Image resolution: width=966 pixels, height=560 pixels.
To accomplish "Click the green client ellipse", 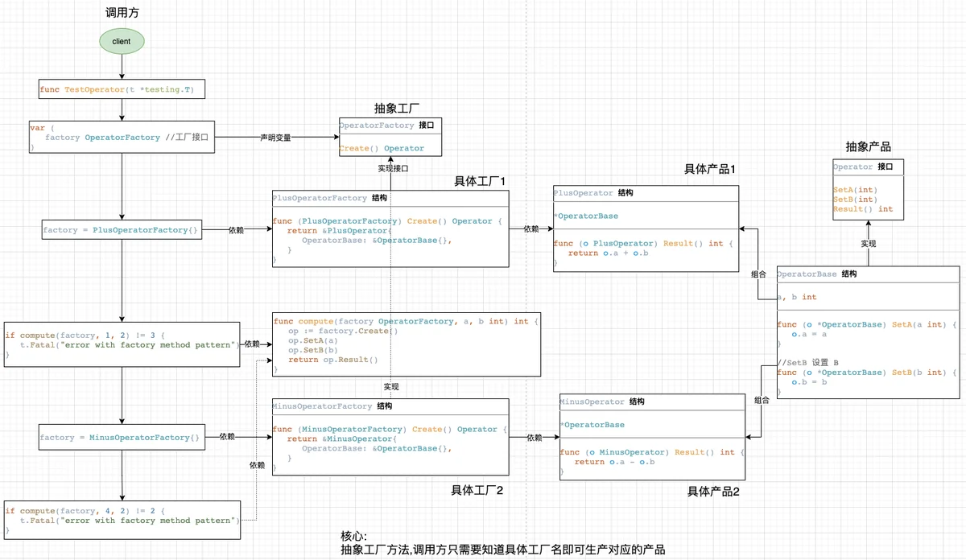I will [122, 41].
